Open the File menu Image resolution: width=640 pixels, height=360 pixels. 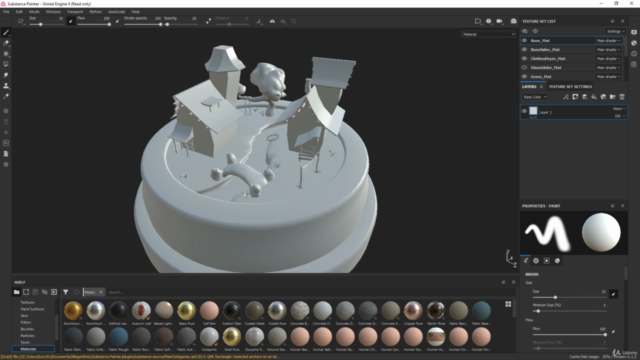pyautogui.click(x=6, y=12)
